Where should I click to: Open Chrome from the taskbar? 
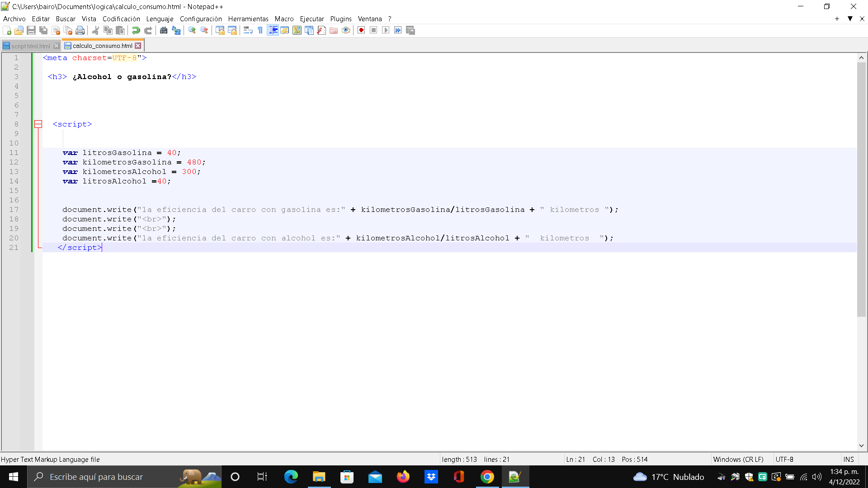487,477
